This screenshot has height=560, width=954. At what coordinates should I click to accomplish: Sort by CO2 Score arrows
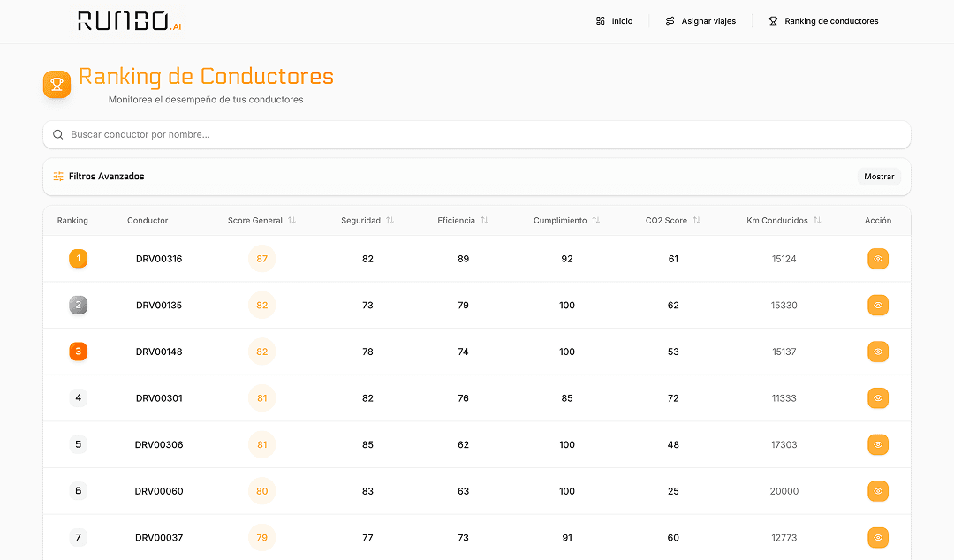pos(697,220)
